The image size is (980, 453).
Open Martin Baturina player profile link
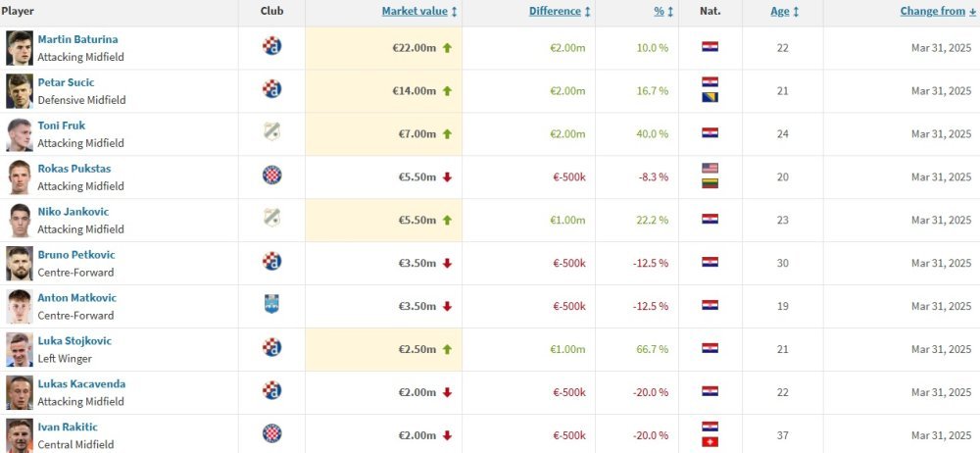(77, 39)
